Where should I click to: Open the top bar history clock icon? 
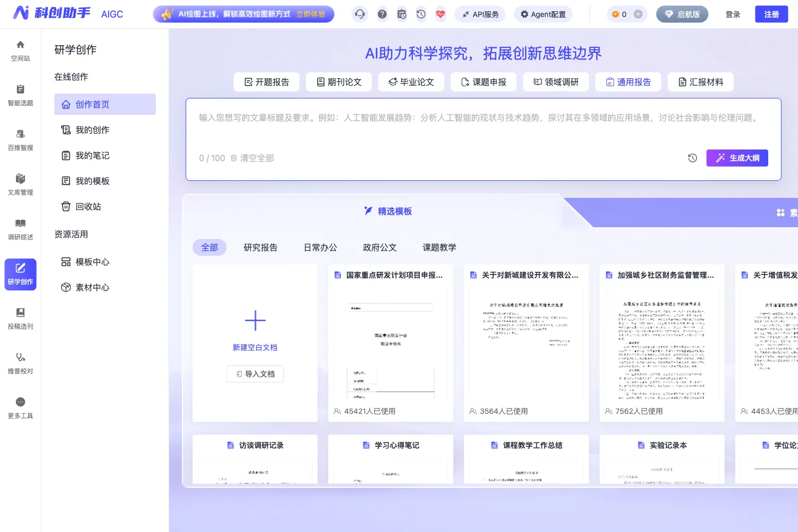point(421,14)
